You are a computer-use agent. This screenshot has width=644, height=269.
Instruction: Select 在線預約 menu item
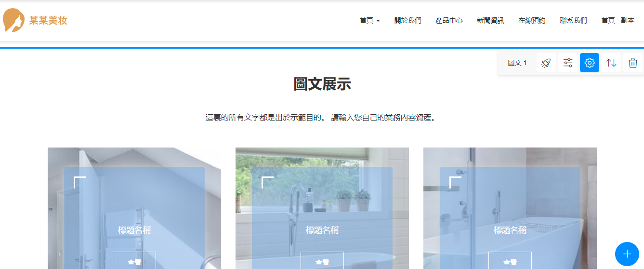click(x=532, y=20)
